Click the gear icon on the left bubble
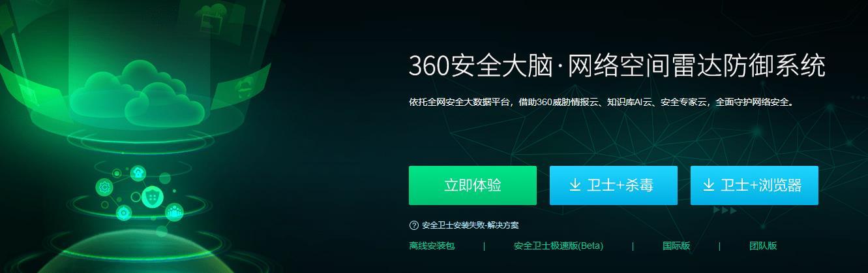Viewport: 868px width, 273px height. tap(104, 187)
